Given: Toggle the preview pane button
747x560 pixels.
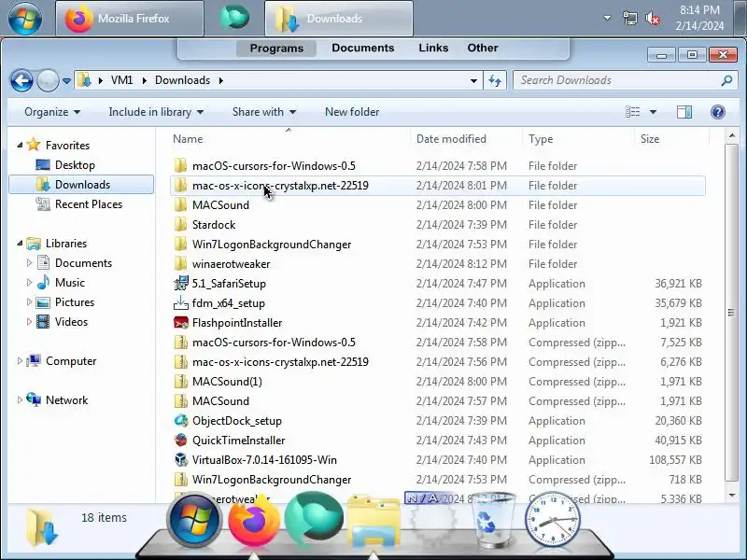Looking at the screenshot, I should tap(684, 112).
